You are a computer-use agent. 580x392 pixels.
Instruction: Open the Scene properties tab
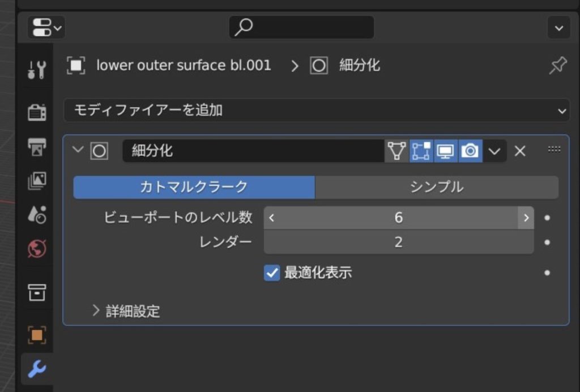[37, 215]
